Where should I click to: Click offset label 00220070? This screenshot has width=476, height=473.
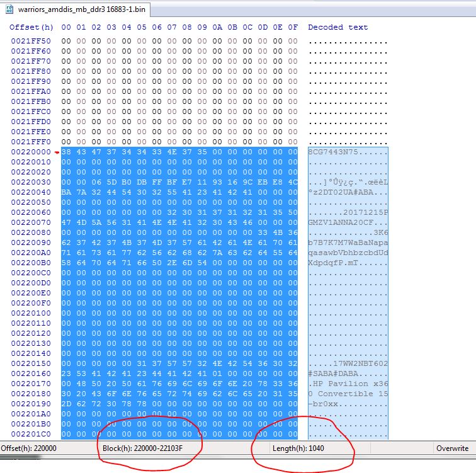tap(31, 222)
